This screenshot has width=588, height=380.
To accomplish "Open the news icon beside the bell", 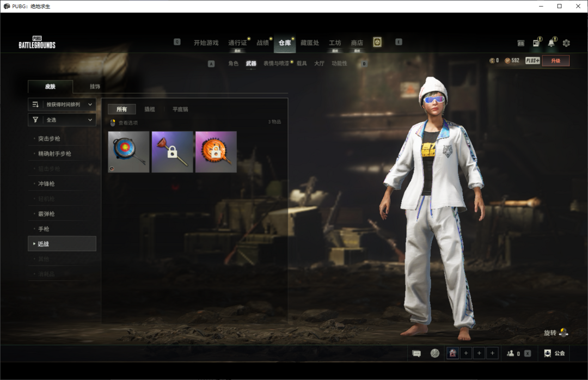I will [x=536, y=43].
